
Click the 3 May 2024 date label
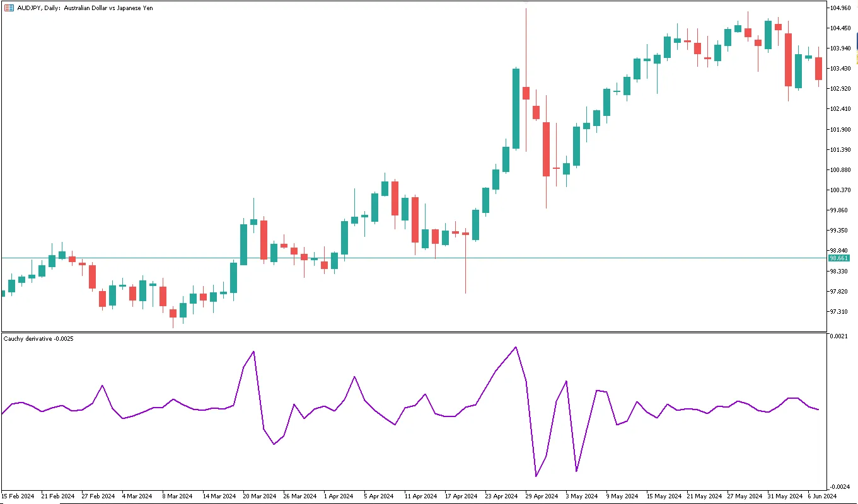point(581,496)
